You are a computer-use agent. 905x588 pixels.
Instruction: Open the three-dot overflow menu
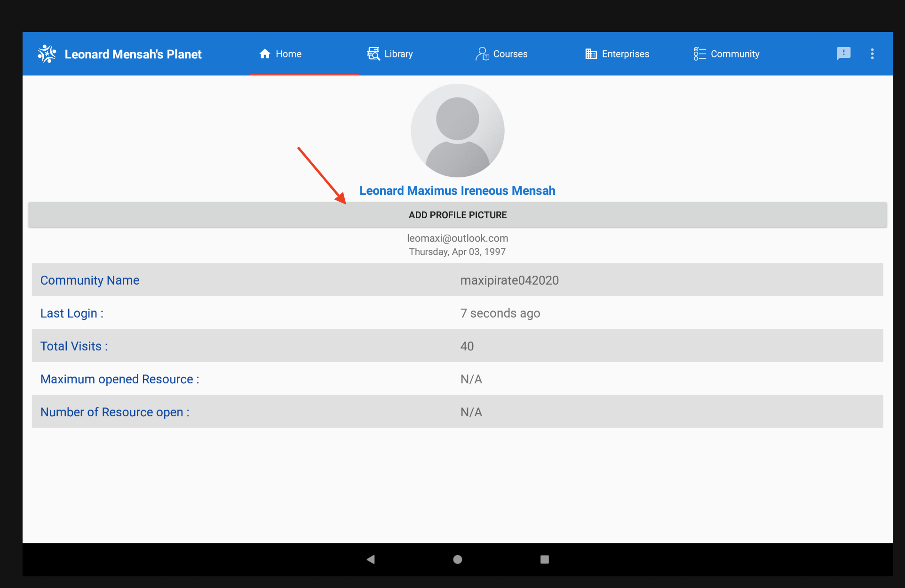pos(873,54)
